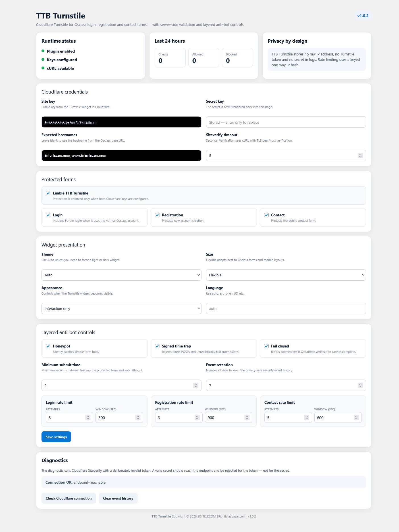The image size is (399, 532).
Task: Adjust the Siteverify timeout stepper arrows
Action: (360, 156)
